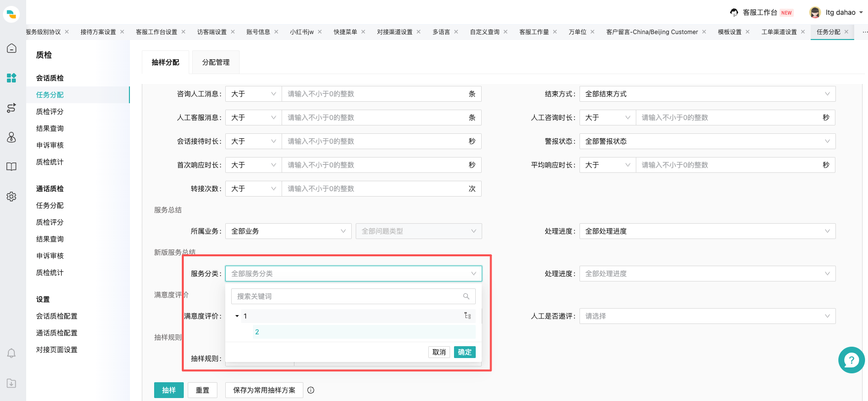Close the 小红书jw tab

[320, 32]
